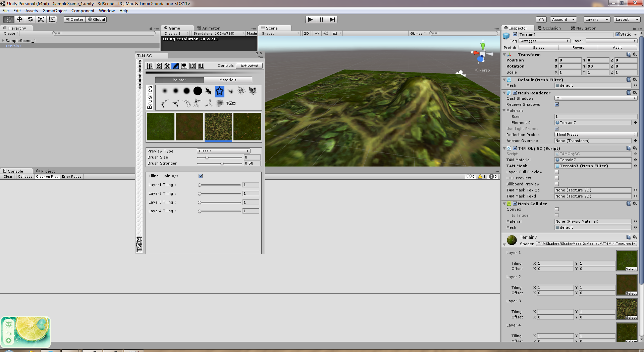Click Clear in Console
Viewport: 644px width, 352px height.
[x=8, y=176]
